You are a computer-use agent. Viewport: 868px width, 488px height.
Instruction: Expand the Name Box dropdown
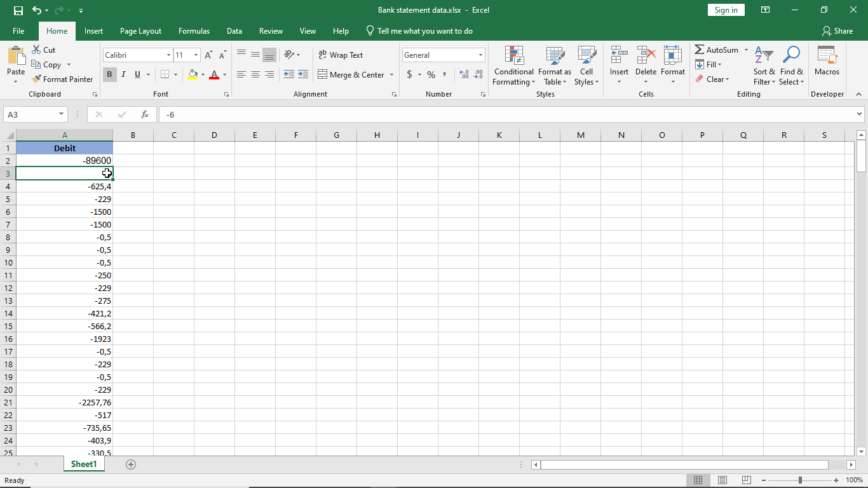[62, 114]
